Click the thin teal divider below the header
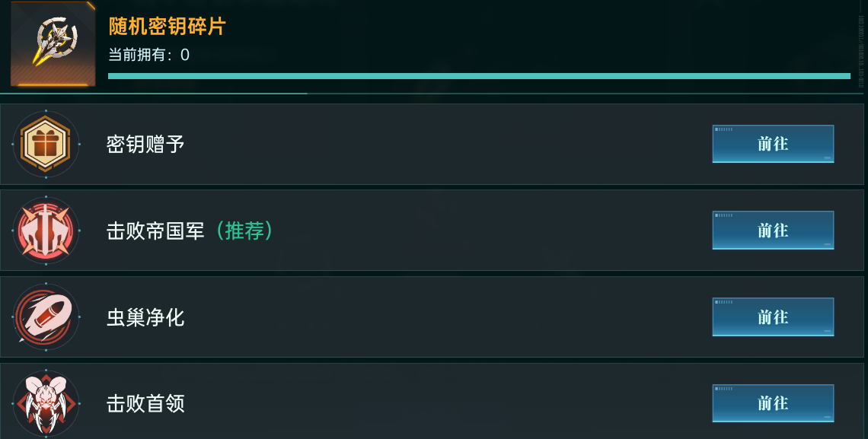This screenshot has width=868, height=439. (x=152, y=94)
